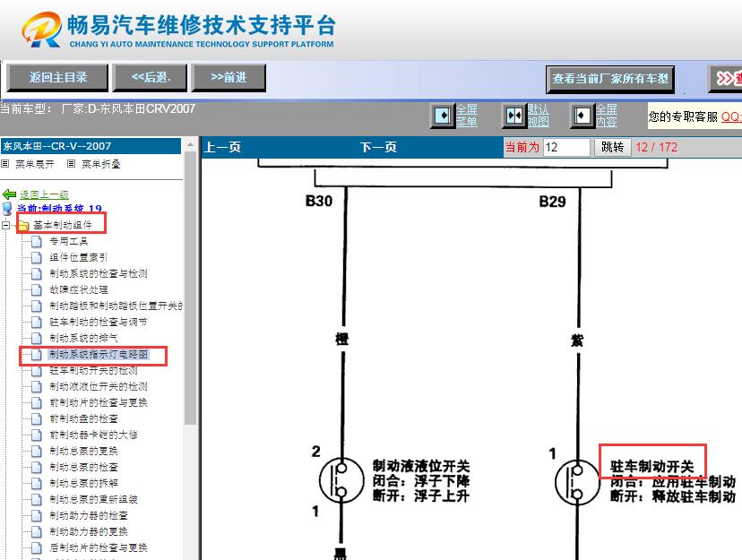Open 故障症状处理 tree item
Screen dimensions: 742x560
pyautogui.click(x=79, y=289)
